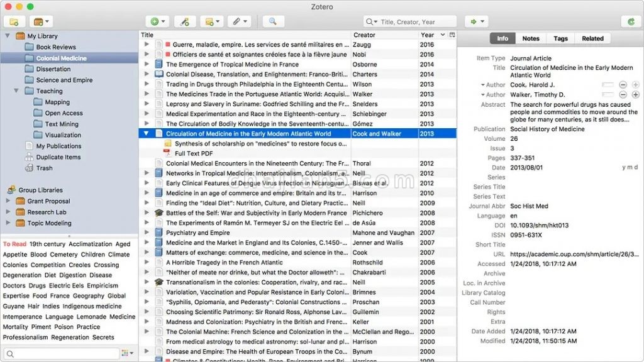Collapse the Circulation of Medicine item row
The width and height of the screenshot is (644, 362).
tap(146, 133)
